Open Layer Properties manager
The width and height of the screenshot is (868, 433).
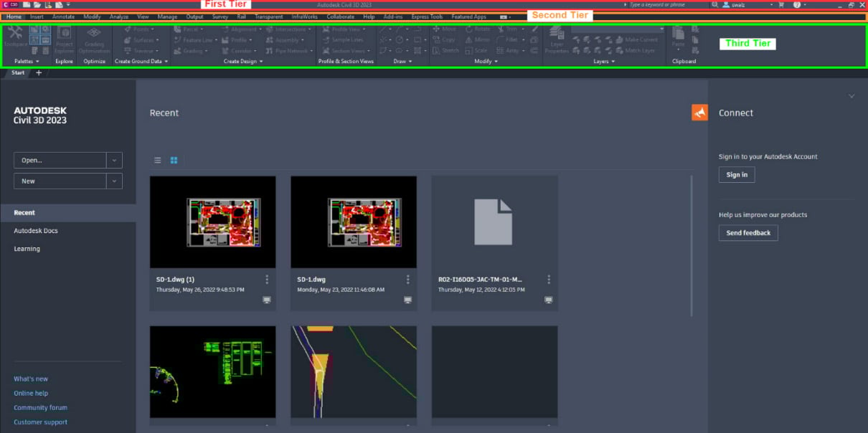tap(556, 40)
